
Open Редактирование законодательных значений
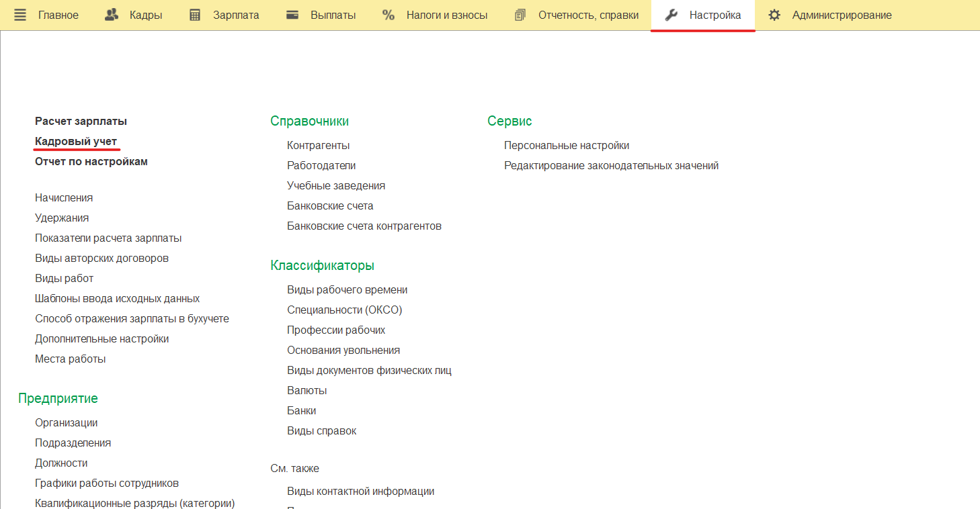tap(612, 166)
